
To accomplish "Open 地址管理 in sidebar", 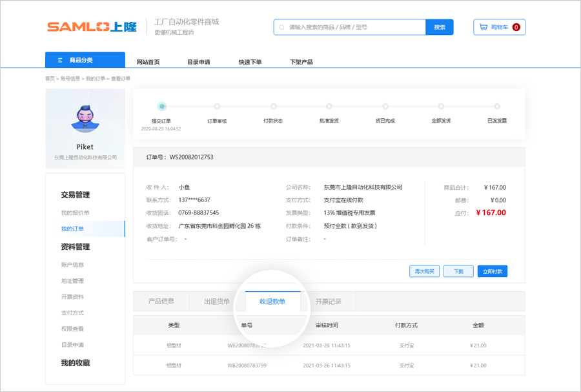I will (x=72, y=281).
